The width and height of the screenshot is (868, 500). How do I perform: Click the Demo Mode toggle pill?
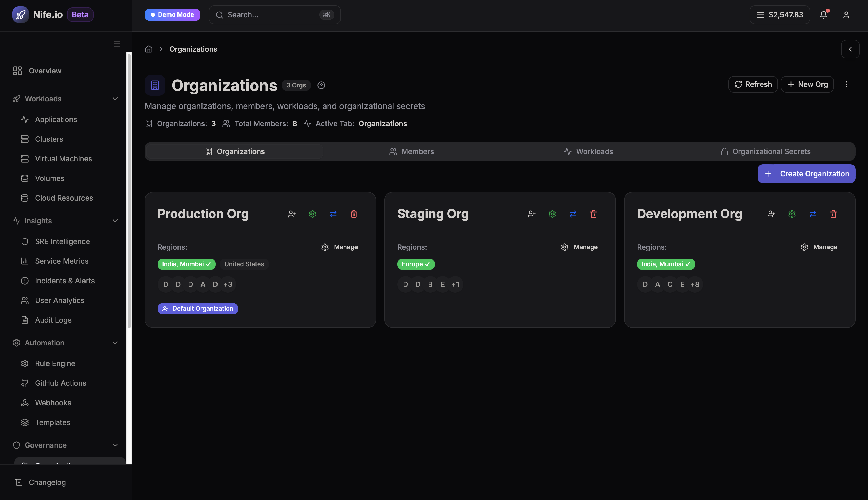[x=172, y=14]
